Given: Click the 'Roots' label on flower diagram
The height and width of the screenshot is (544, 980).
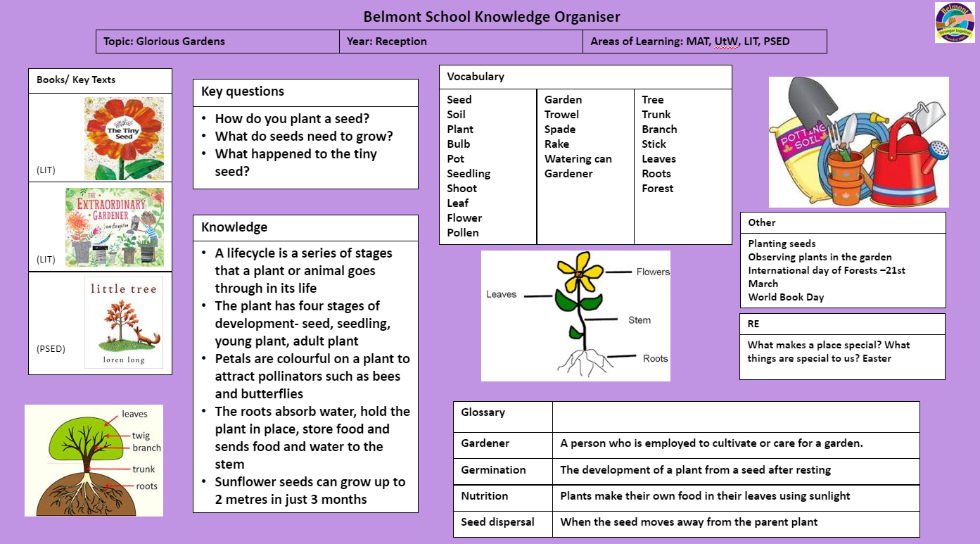Looking at the screenshot, I should tap(655, 359).
